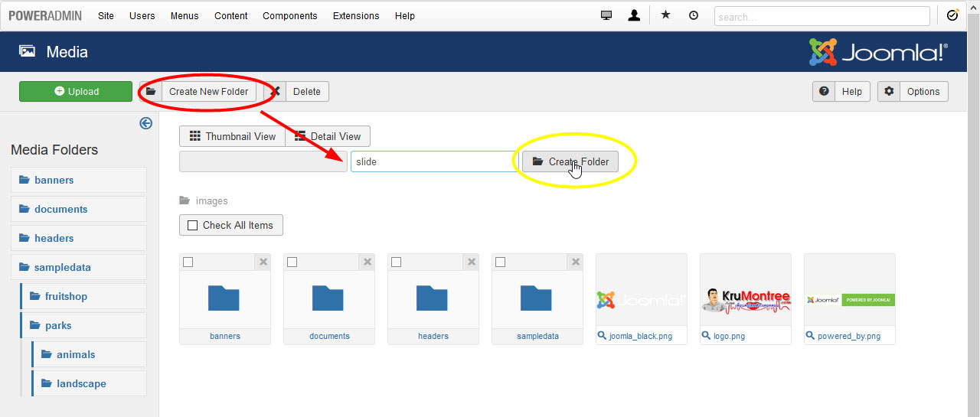This screenshot has width=980, height=417.
Task: Open the Extensions menu
Action: coord(355,15)
